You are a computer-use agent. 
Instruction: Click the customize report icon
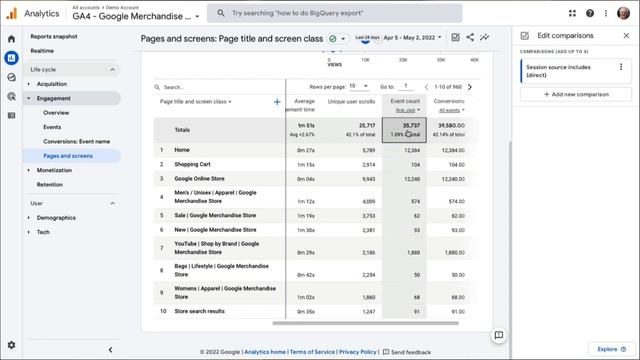456,38
